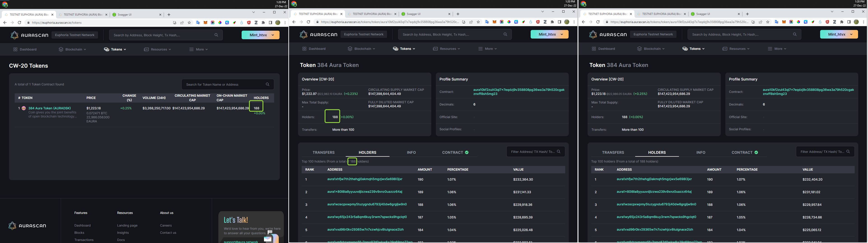Viewport: 868px width, 243px height.
Task: Click the magnifier in the middle window's filter box
Action: (559, 151)
